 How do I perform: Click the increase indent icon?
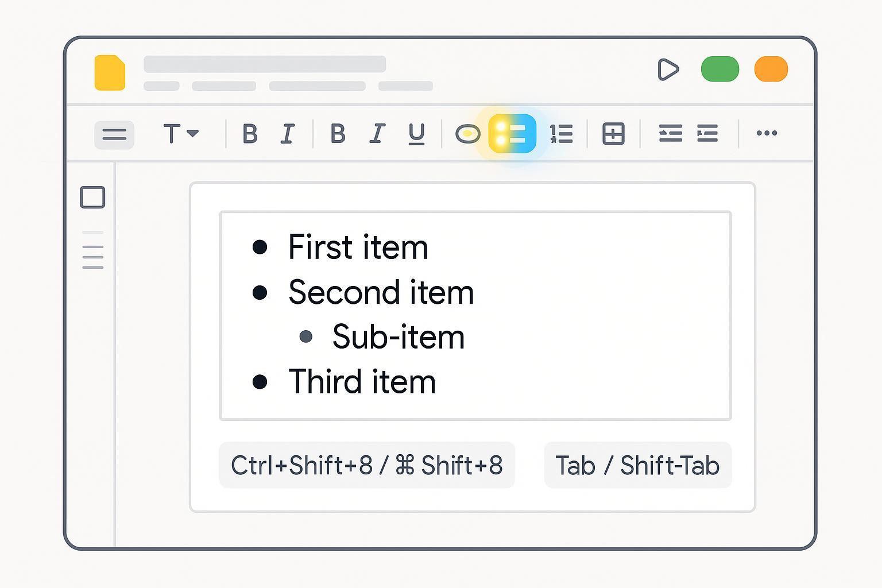pyautogui.click(x=707, y=134)
